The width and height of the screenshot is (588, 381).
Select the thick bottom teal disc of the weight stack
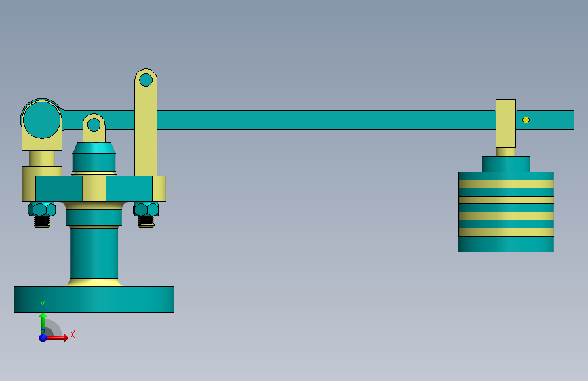(x=506, y=244)
